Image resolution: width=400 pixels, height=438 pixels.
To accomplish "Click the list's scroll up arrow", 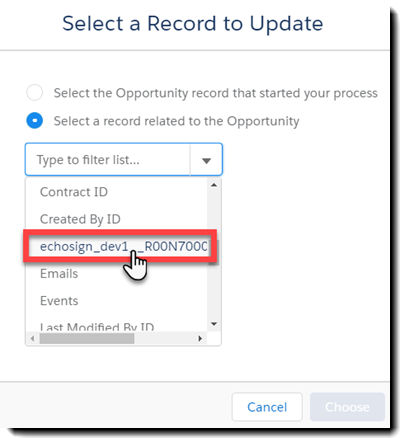I will pyautogui.click(x=214, y=185).
